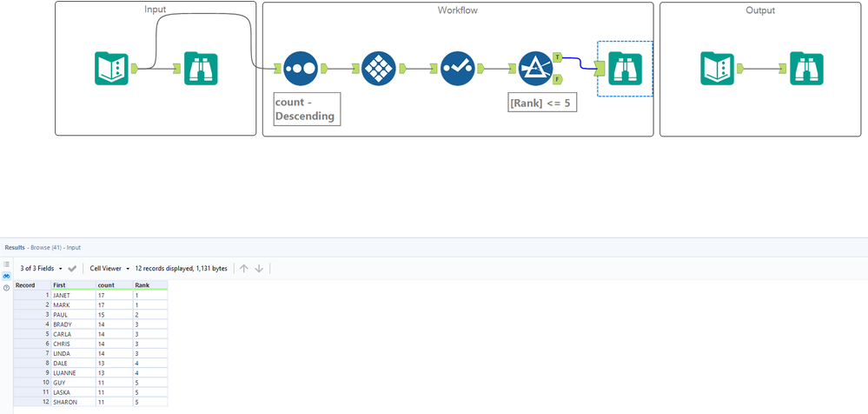Select the LUANNE cell
Screen dimensions: 868x414
[x=73, y=373]
